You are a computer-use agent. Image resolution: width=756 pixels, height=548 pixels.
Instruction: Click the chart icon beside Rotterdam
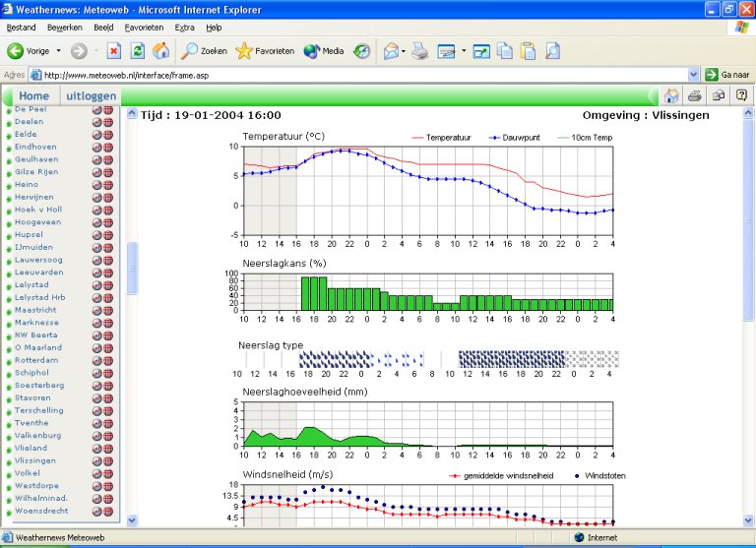pos(96,360)
